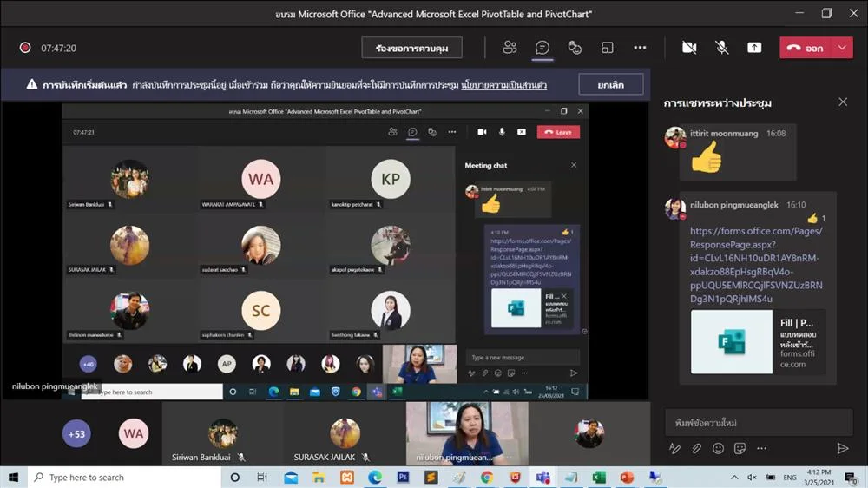
Task: Open more actions ellipsis in meeting toolbar
Action: pyautogui.click(x=640, y=48)
